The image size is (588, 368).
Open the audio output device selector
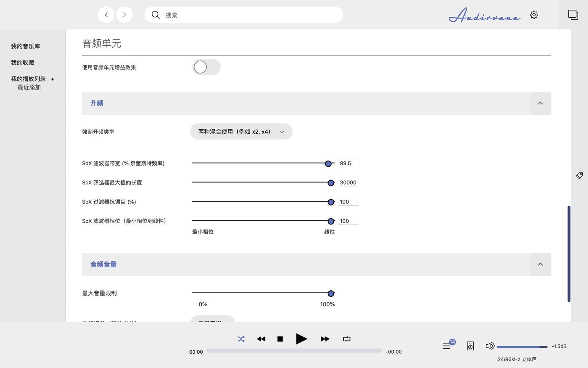(470, 346)
